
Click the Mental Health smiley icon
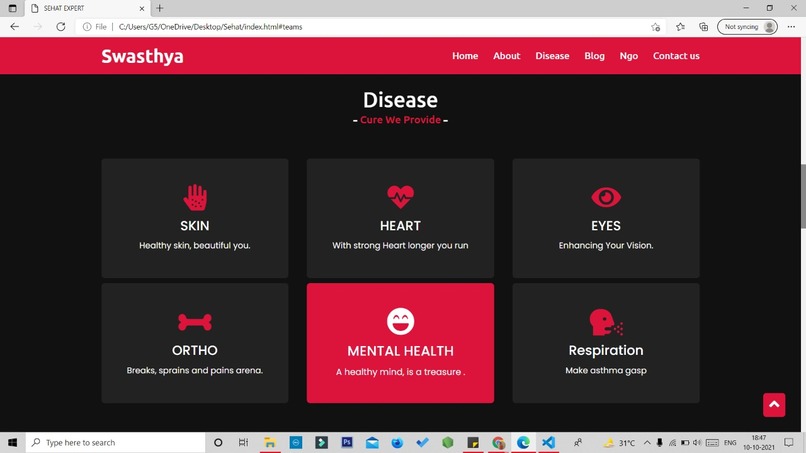tap(400, 321)
